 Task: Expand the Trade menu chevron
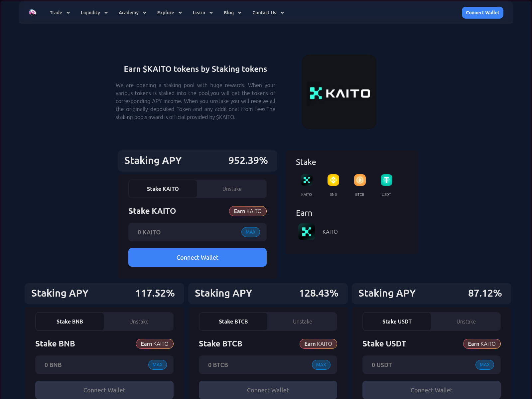pos(68,13)
